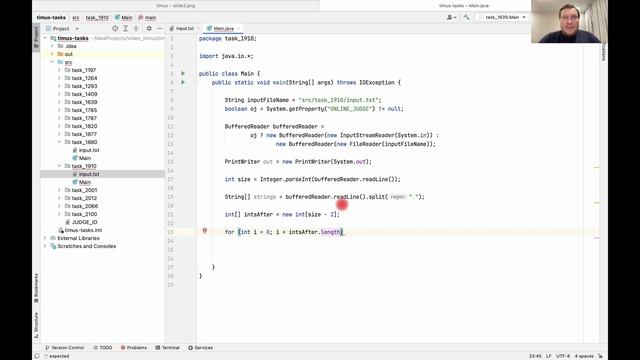The height and width of the screenshot is (360, 640).
Task: Click the src breadcrumb
Action: [76, 18]
